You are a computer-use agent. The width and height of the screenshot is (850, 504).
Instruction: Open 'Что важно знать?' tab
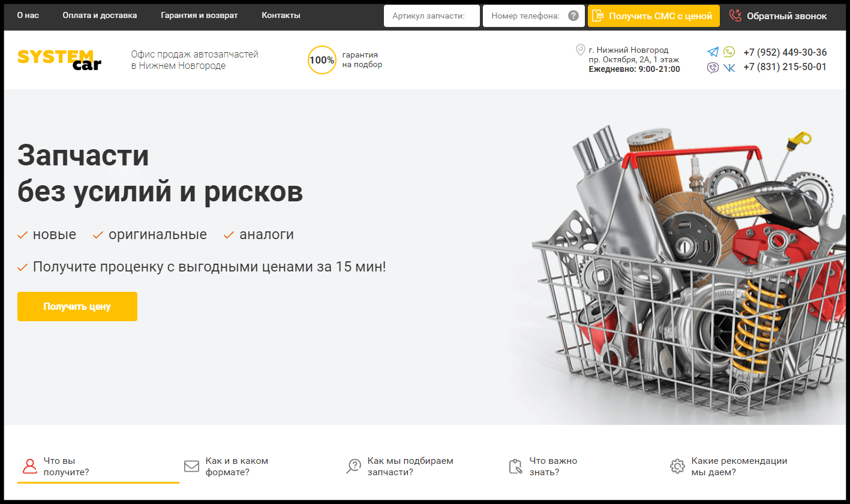pos(543,466)
